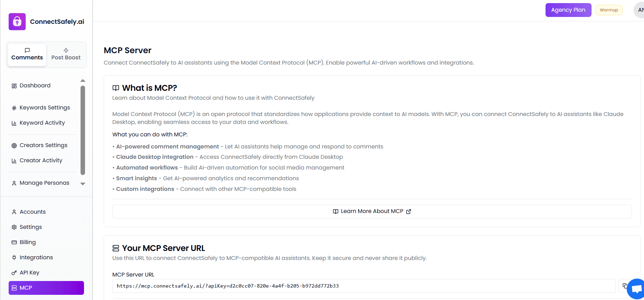This screenshot has width=644, height=300.
Task: Collapse the sidebar list with the up arrow
Action: tap(83, 80)
